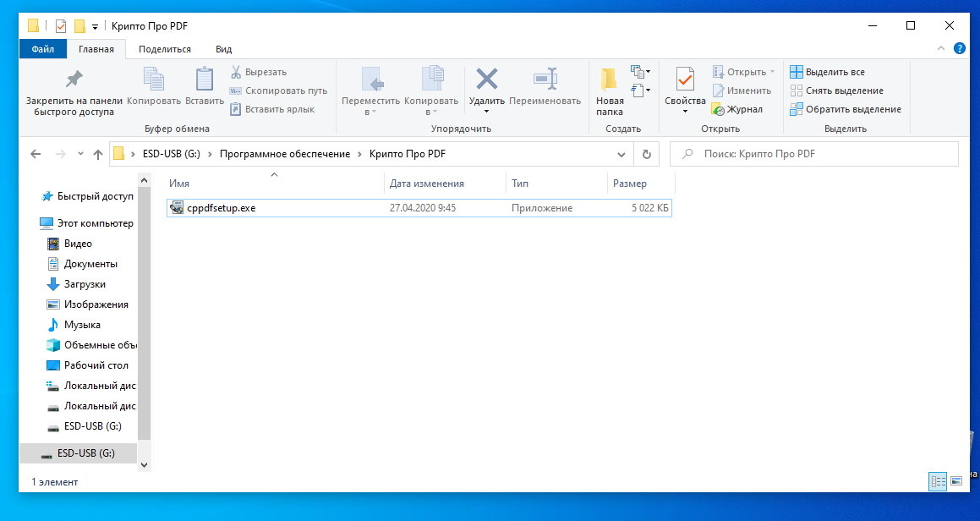
Task: Open the new item dropdown icon
Action: pyautogui.click(x=641, y=71)
